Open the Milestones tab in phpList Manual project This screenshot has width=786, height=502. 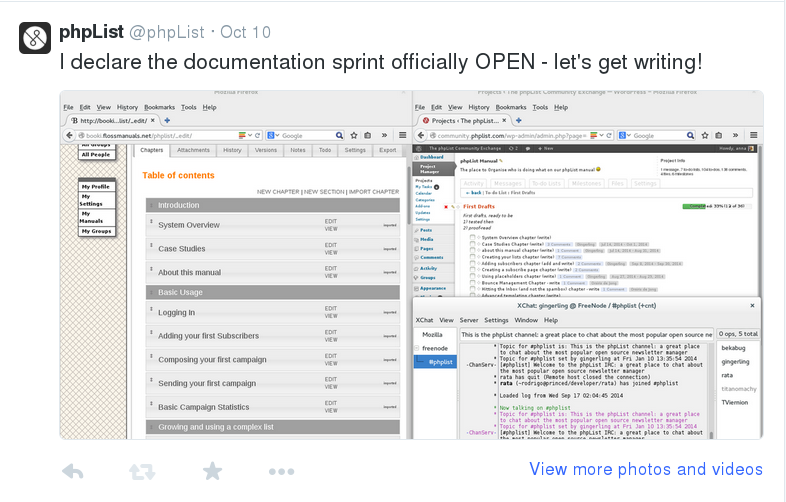[x=586, y=184]
